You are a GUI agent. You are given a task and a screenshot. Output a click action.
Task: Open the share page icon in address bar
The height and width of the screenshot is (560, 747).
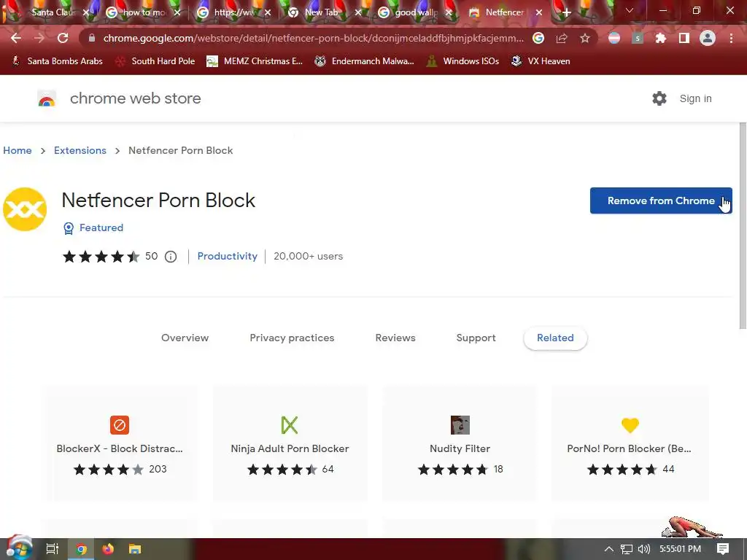click(562, 38)
